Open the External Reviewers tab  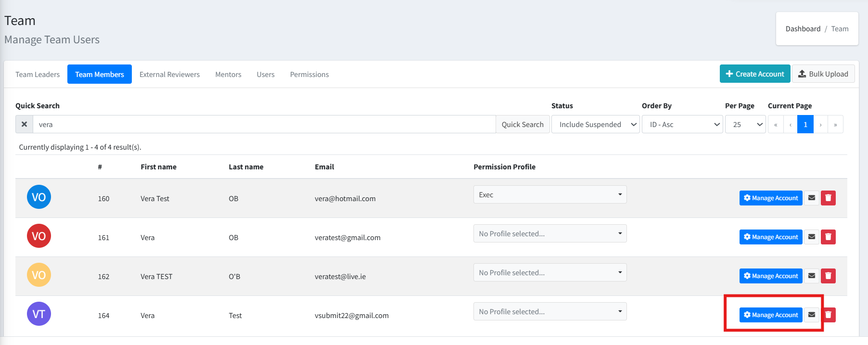[x=169, y=75]
